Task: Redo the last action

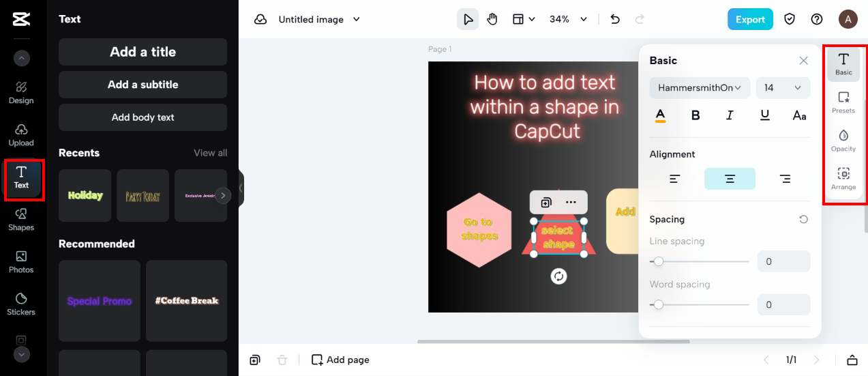Action: pyautogui.click(x=640, y=20)
